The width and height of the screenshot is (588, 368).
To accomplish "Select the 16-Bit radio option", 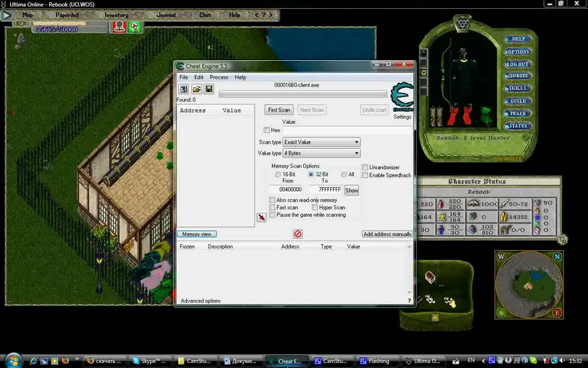I will tap(278, 174).
